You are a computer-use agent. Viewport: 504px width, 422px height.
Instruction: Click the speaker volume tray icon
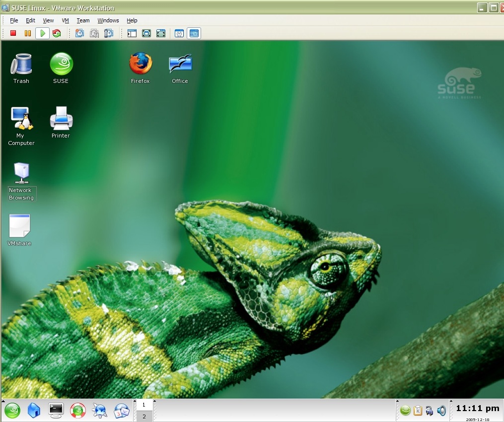pos(441,411)
